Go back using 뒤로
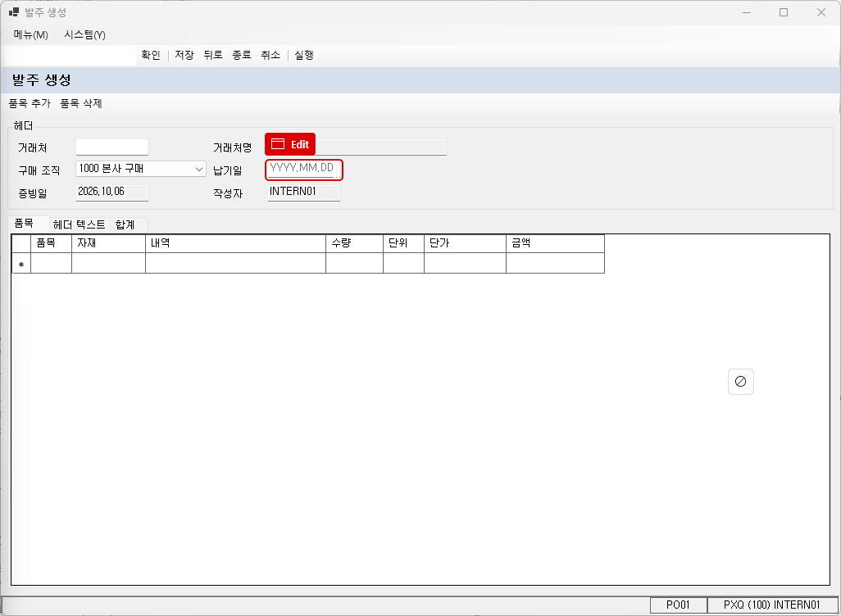Image resolution: width=841 pixels, height=616 pixels. 213,55
